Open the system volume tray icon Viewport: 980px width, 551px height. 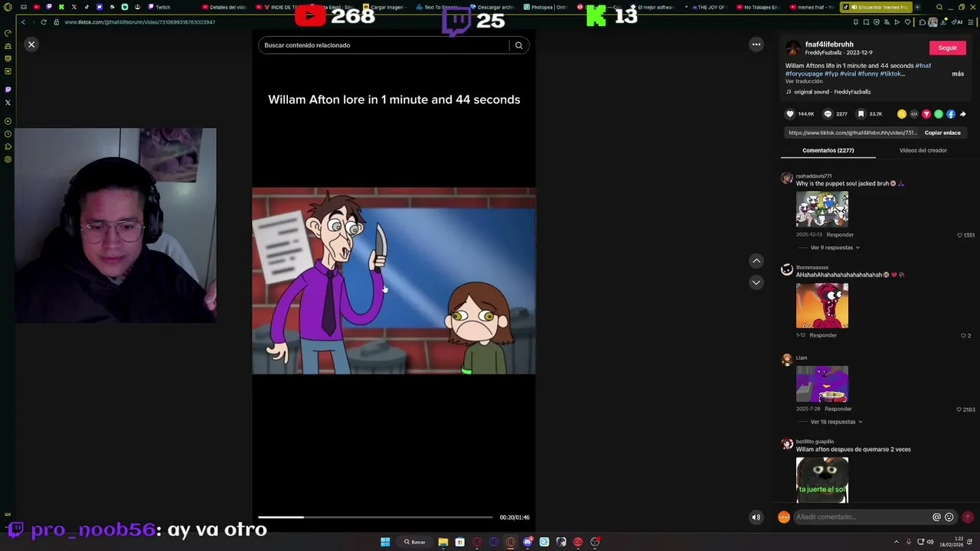pyautogui.click(x=930, y=542)
